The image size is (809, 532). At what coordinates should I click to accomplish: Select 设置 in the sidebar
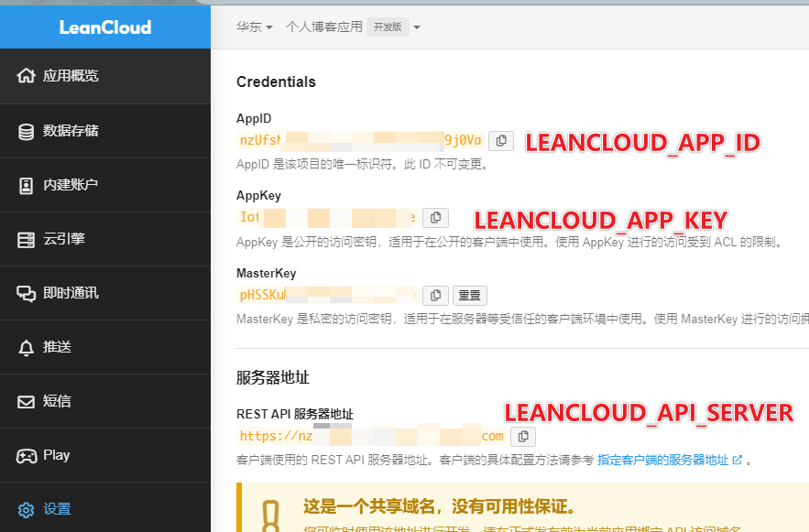(x=57, y=509)
